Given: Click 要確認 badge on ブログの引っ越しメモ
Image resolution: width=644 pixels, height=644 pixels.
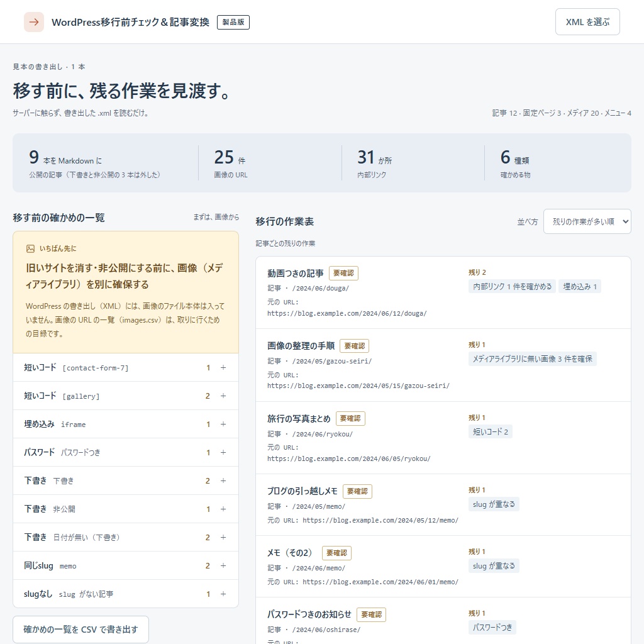Looking at the screenshot, I should (357, 491).
